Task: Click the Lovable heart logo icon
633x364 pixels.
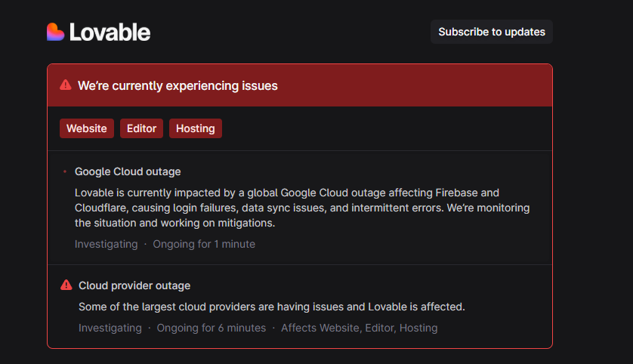Action: tap(55, 32)
